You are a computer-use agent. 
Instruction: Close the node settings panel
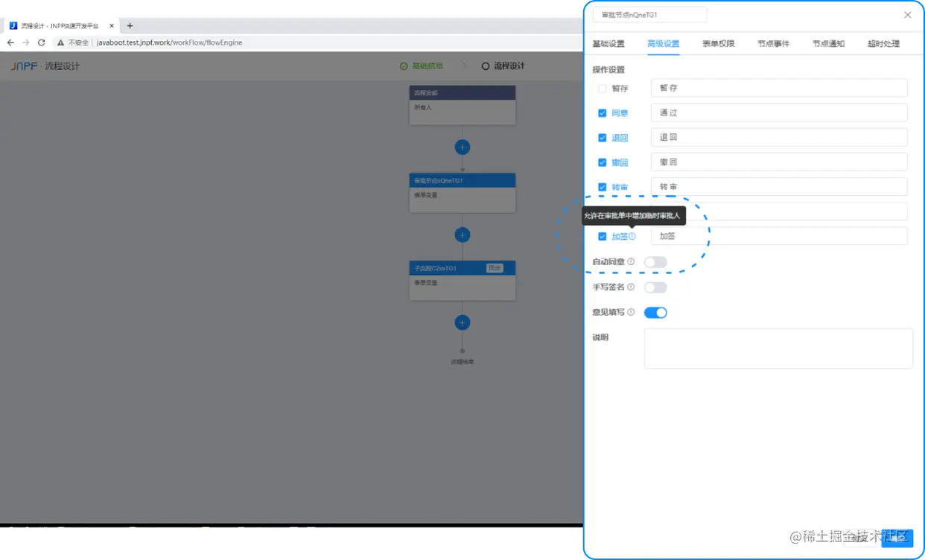point(907,15)
